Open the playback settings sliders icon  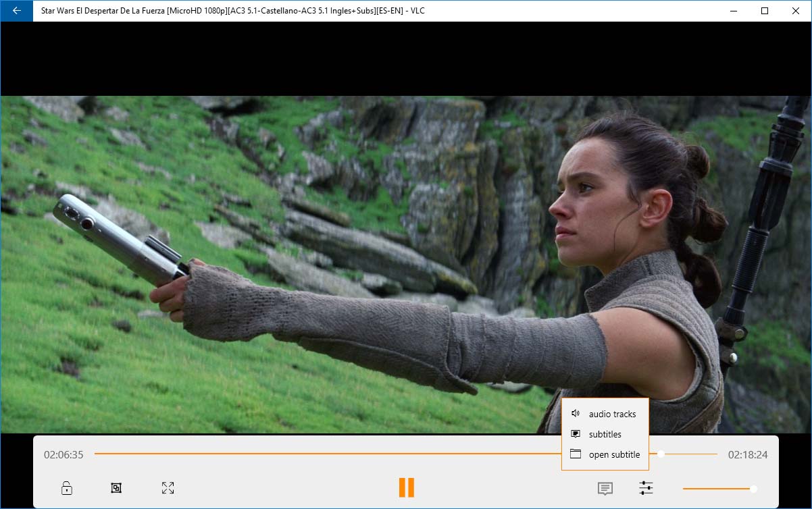pos(646,487)
